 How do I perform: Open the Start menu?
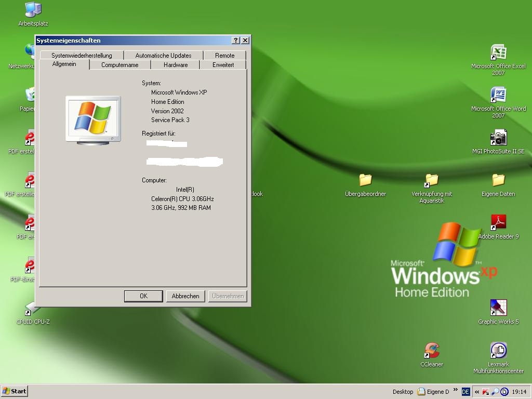tap(14, 392)
